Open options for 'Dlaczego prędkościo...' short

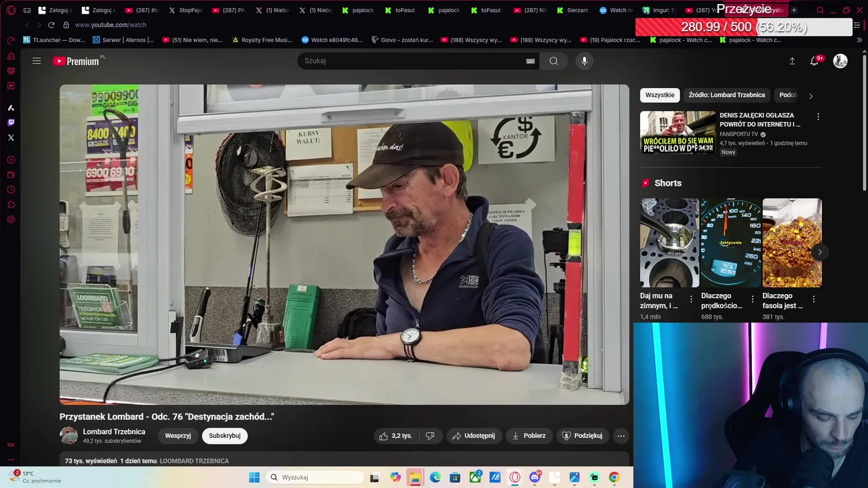pos(752,299)
